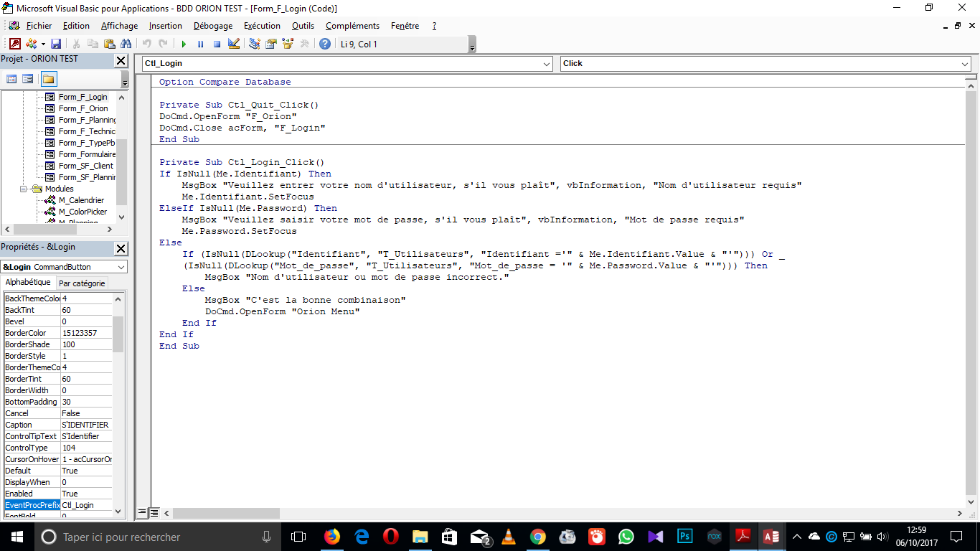Screen dimensions: 980x551
Task: Close the Propriétés - &Login panel
Action: pyautogui.click(x=121, y=249)
